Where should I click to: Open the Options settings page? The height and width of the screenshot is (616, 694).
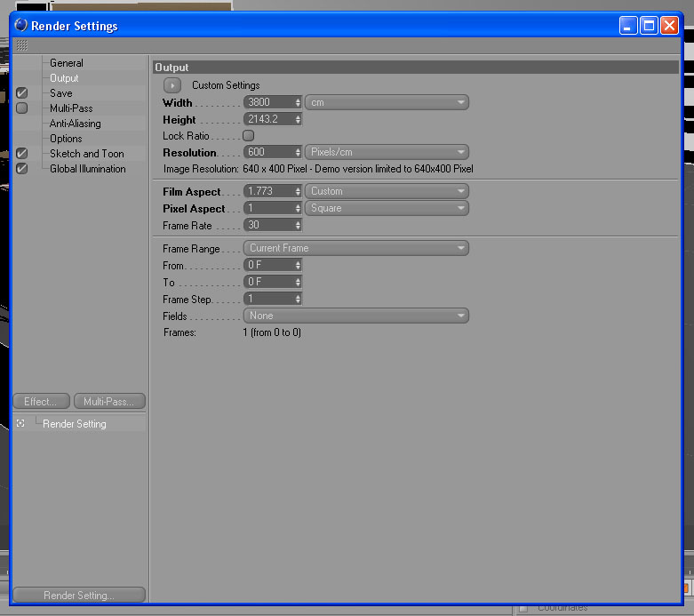coord(66,138)
